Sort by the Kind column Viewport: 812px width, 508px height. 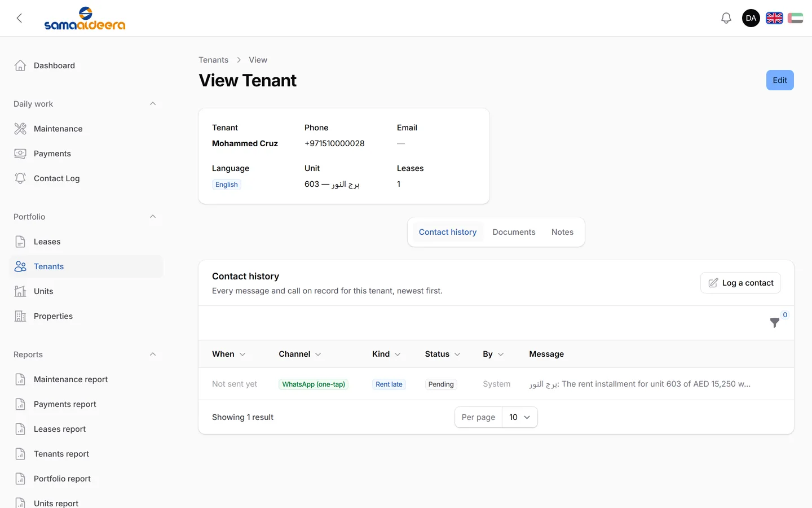[387, 354]
